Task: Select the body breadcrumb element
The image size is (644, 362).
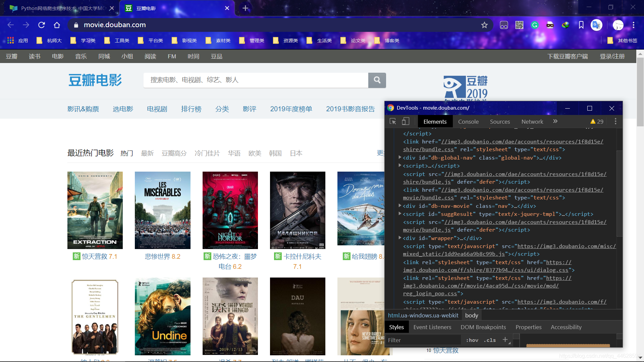Action: point(471,315)
